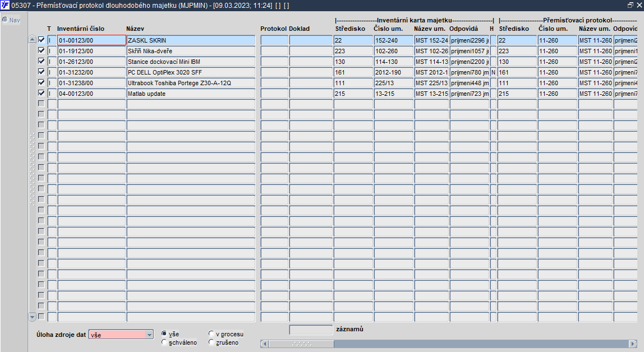This screenshot has height=352, width=644.
Task: Click the 'záznamů' record count field
Action: 311,330
